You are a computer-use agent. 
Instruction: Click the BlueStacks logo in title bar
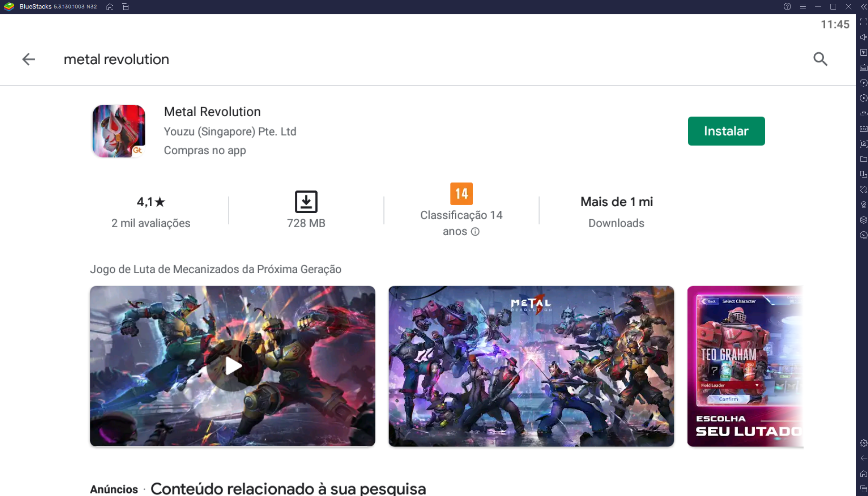[x=9, y=7]
